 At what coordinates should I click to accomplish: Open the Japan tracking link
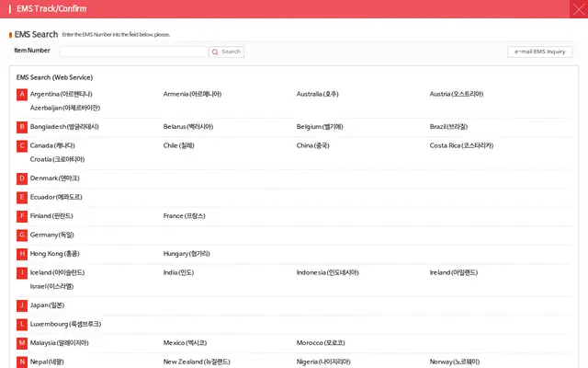click(47, 305)
